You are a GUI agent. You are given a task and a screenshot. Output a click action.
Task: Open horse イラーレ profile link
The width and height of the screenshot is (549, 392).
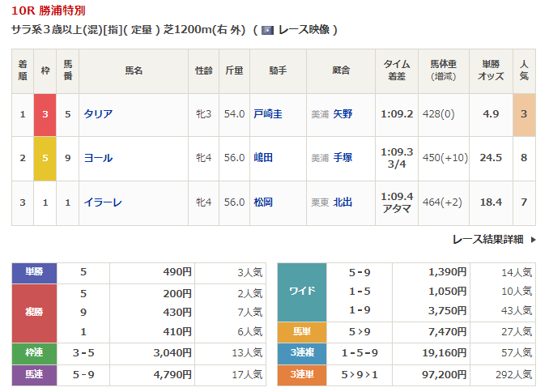[103, 202]
